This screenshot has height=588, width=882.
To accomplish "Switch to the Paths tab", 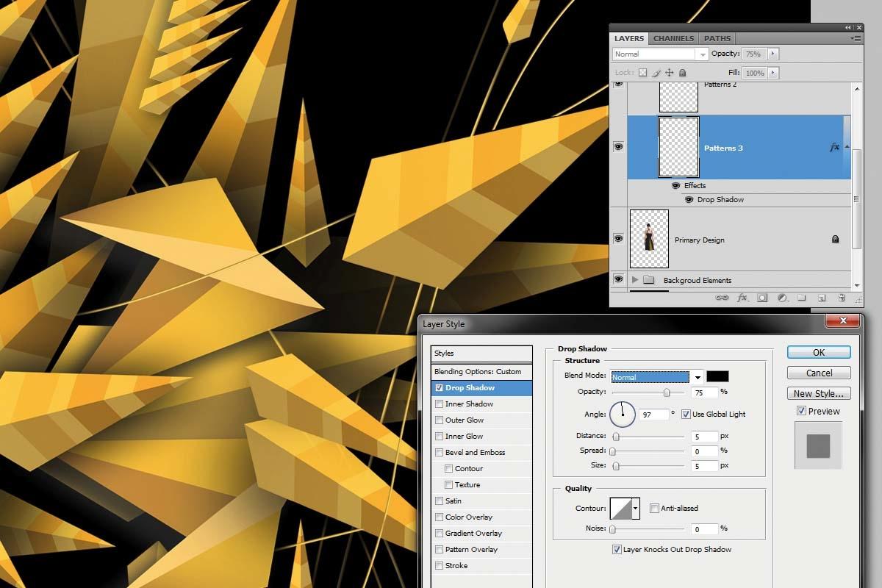I will point(717,38).
